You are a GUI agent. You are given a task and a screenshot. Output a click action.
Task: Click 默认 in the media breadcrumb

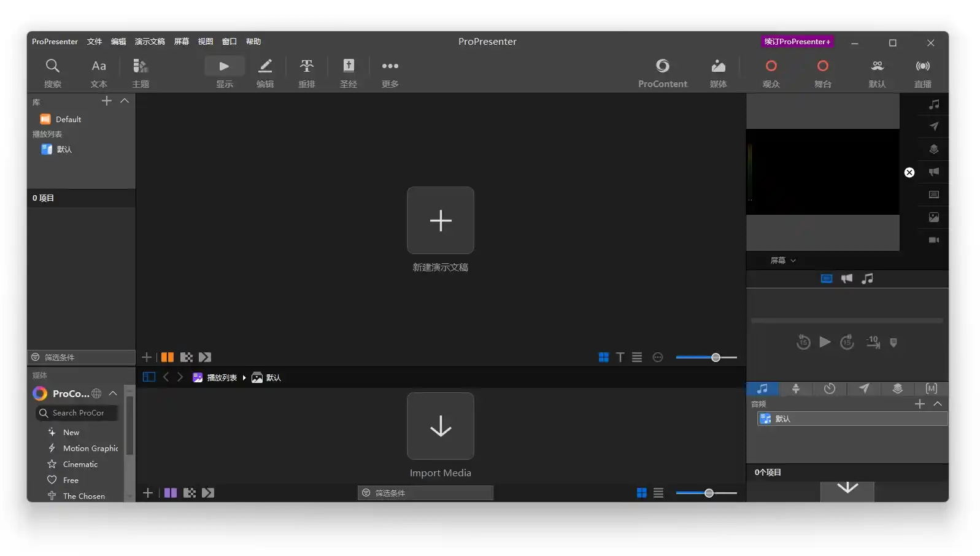[x=274, y=377]
